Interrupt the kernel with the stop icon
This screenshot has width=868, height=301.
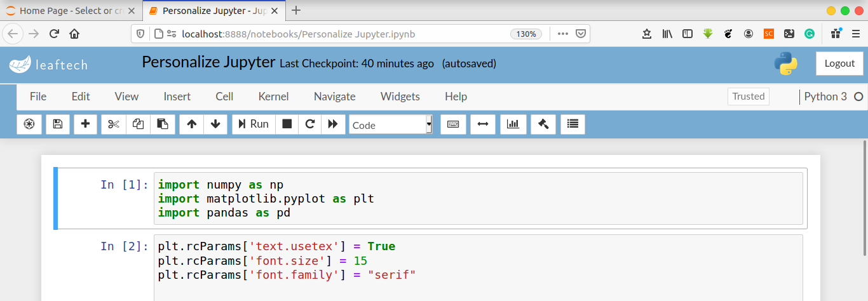pos(287,124)
